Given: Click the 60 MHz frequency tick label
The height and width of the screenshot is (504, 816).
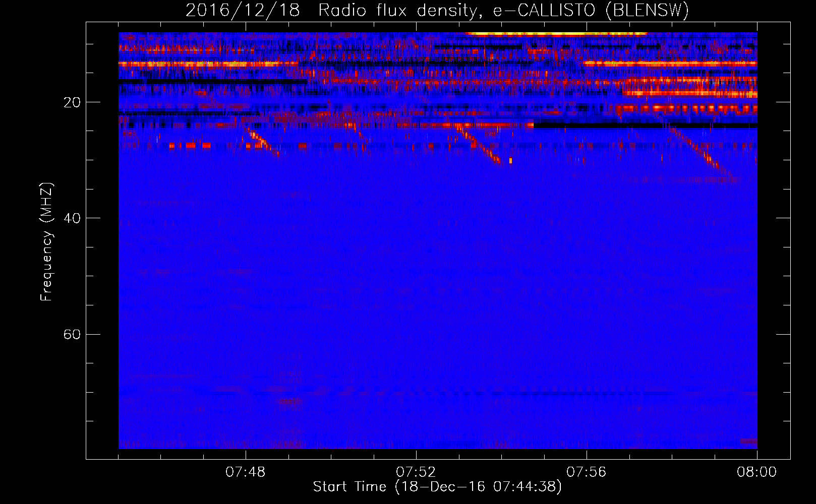Looking at the screenshot, I should pyautogui.click(x=72, y=334).
